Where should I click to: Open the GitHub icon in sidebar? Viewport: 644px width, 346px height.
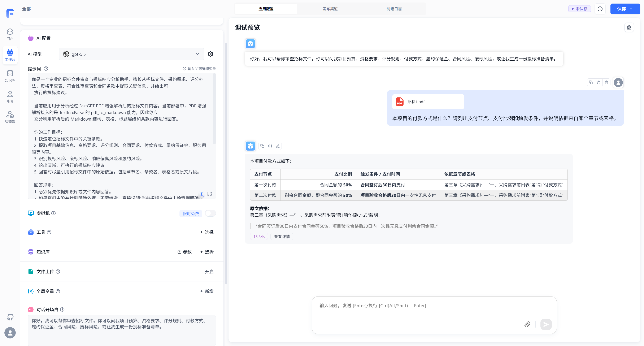[x=10, y=317]
